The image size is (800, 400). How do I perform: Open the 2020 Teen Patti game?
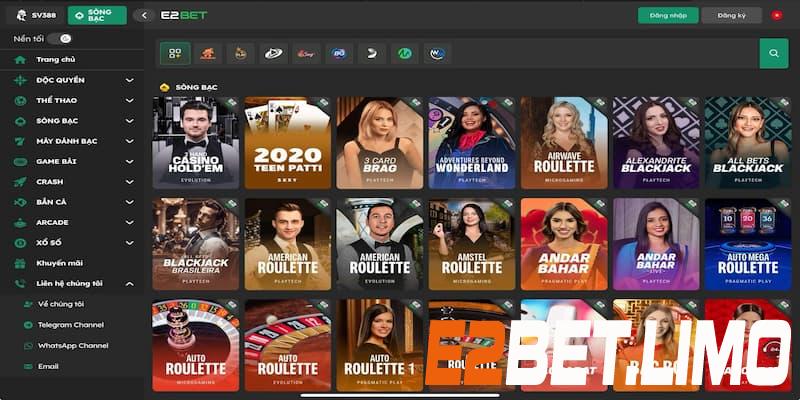(x=288, y=143)
